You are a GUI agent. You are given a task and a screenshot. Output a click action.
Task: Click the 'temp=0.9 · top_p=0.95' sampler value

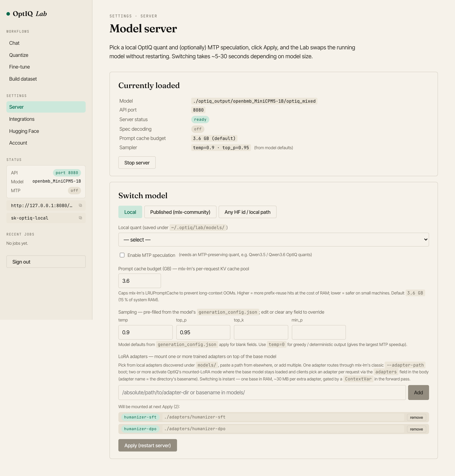[221, 148]
